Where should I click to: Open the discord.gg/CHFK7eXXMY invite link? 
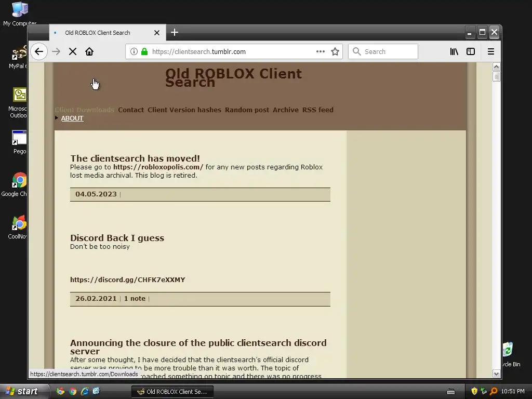[128, 280]
